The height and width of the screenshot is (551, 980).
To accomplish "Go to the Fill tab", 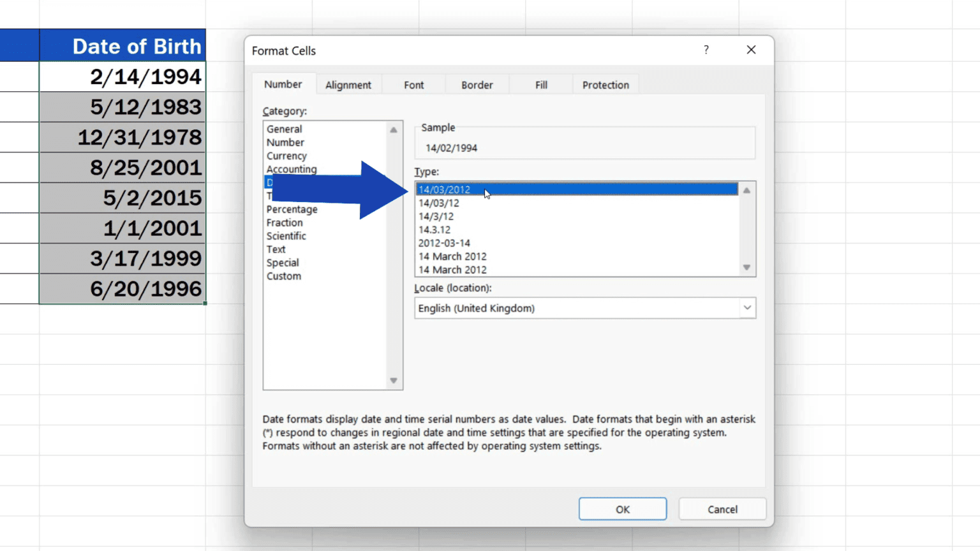I will tap(541, 85).
